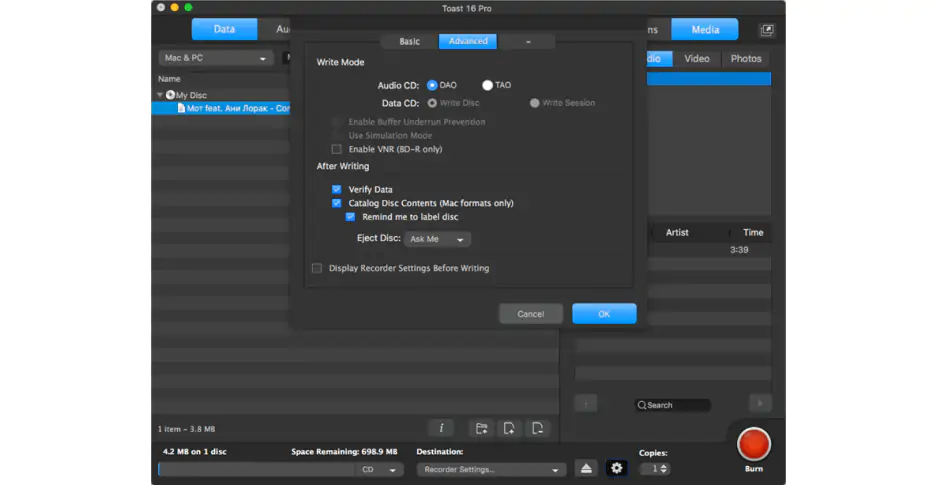The height and width of the screenshot is (485, 938).
Task: Uncheck Verify Data checkbox
Action: click(x=337, y=189)
